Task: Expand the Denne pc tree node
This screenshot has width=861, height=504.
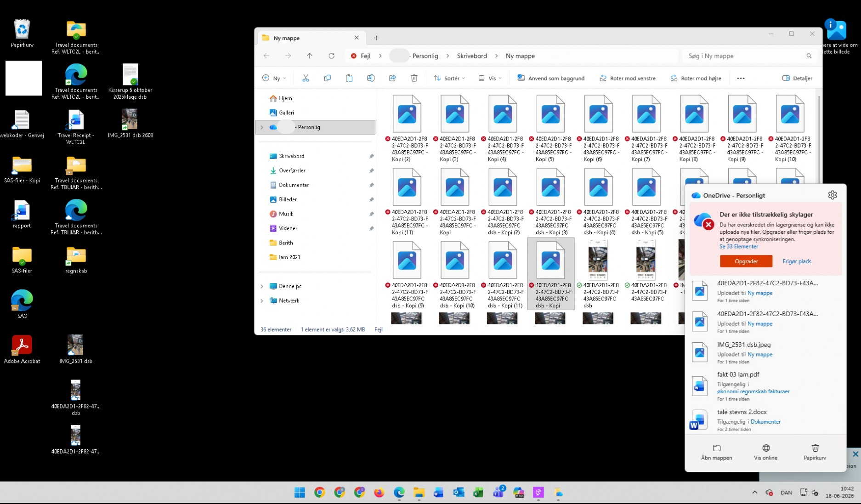Action: (262, 286)
